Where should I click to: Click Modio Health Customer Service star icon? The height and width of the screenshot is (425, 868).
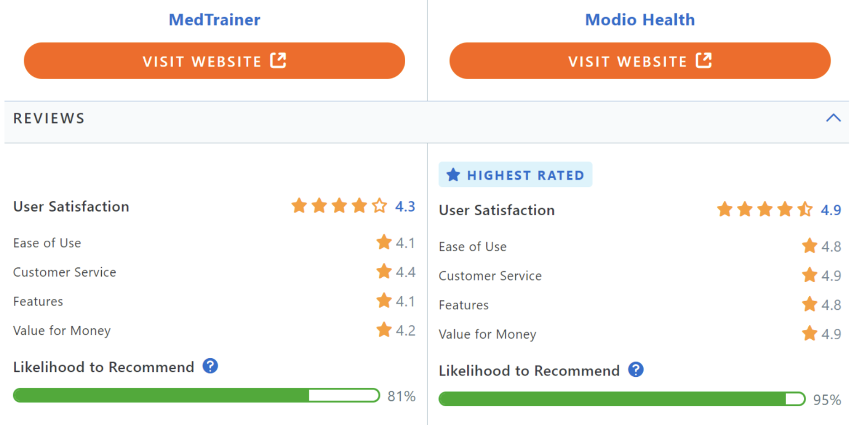point(809,275)
